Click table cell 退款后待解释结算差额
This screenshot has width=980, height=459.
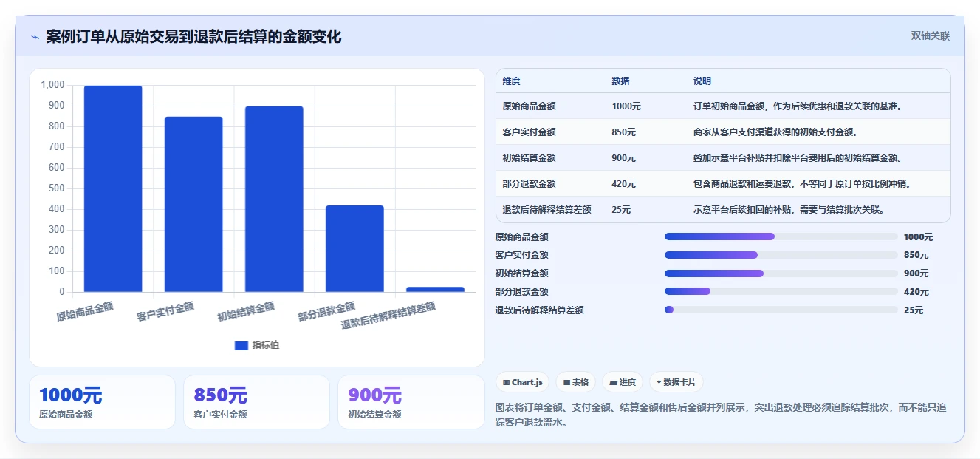pos(546,210)
